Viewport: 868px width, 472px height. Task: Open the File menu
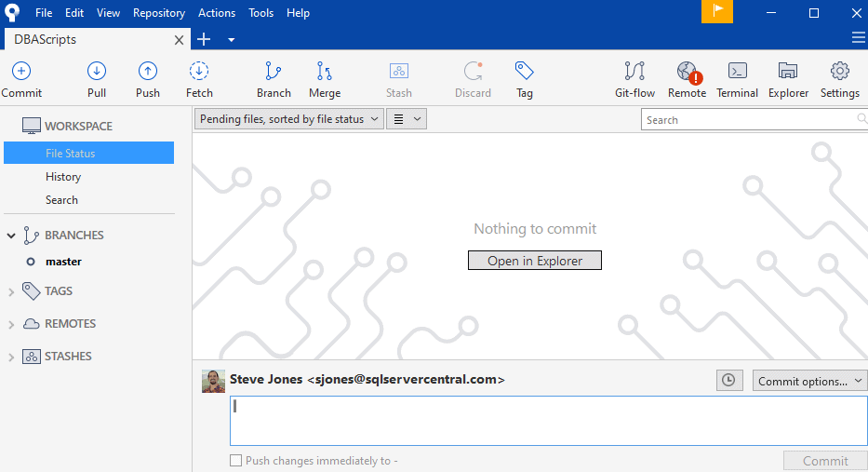pyautogui.click(x=44, y=13)
